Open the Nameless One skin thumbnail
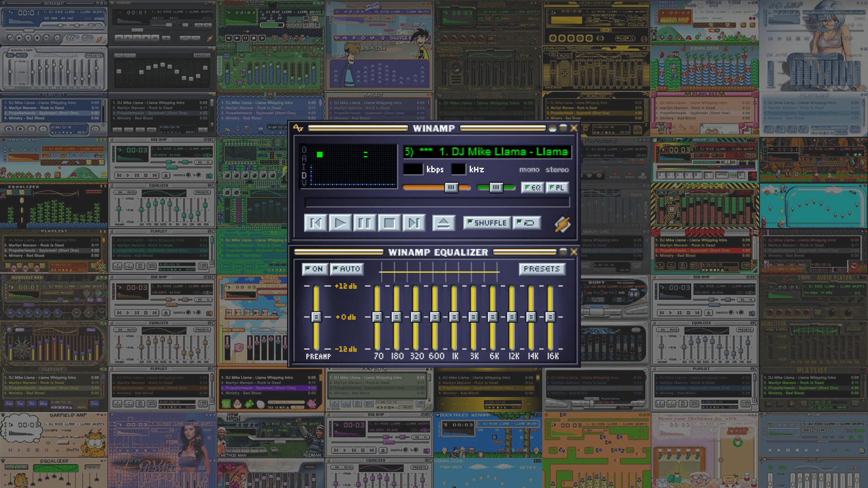The height and width of the screenshot is (488, 868). [54, 343]
